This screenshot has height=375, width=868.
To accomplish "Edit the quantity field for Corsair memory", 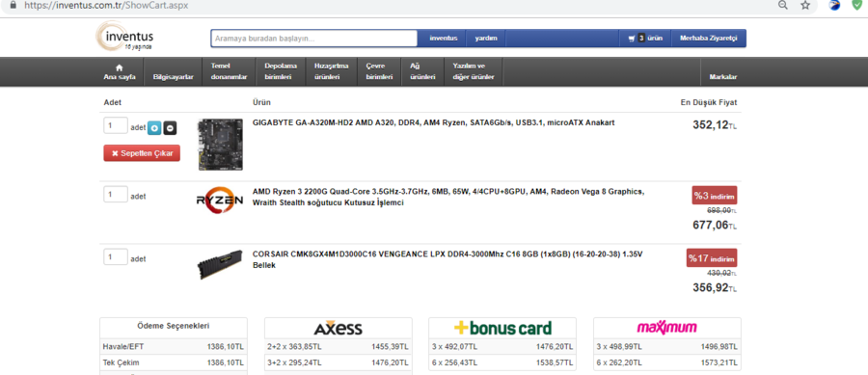I will click(115, 257).
